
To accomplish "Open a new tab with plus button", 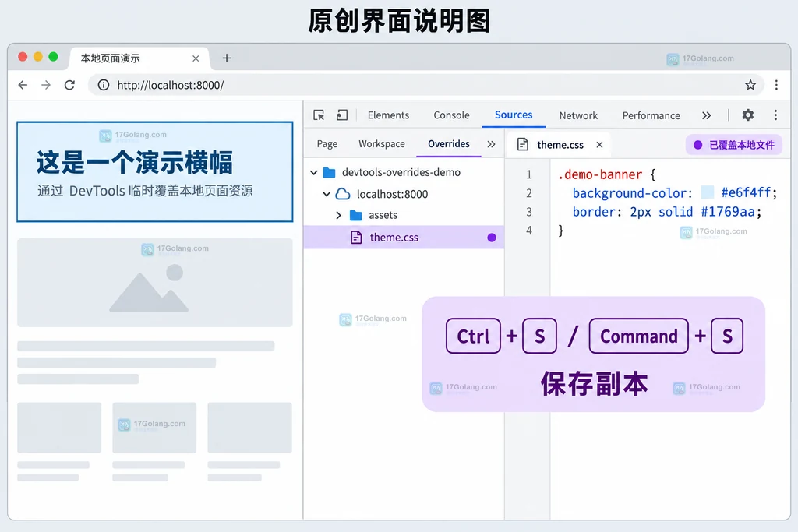I will tap(227, 58).
